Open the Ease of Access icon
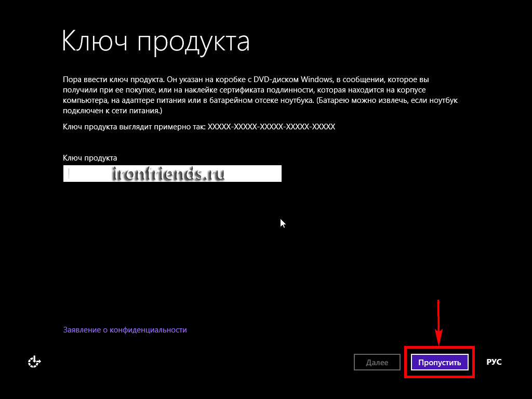Viewport: 532px width, 399px height. pos(34,362)
